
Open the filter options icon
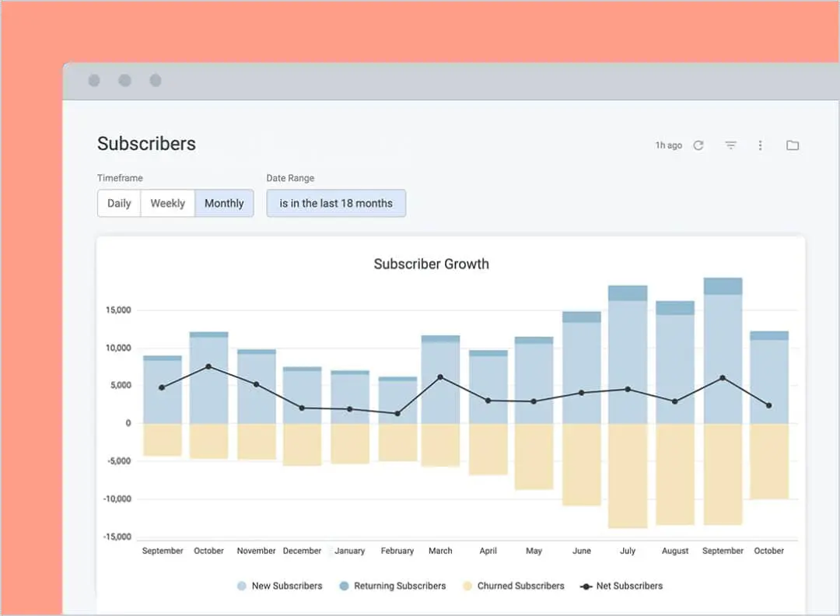730,145
